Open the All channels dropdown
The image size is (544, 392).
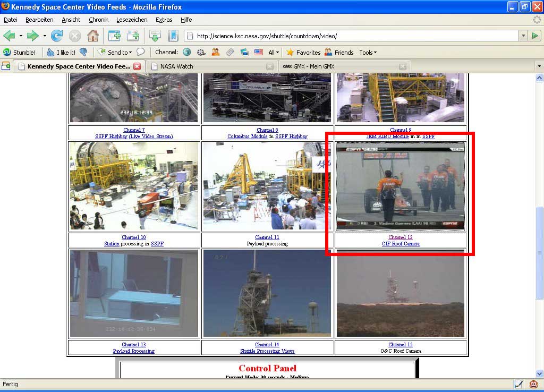pyautogui.click(x=274, y=53)
